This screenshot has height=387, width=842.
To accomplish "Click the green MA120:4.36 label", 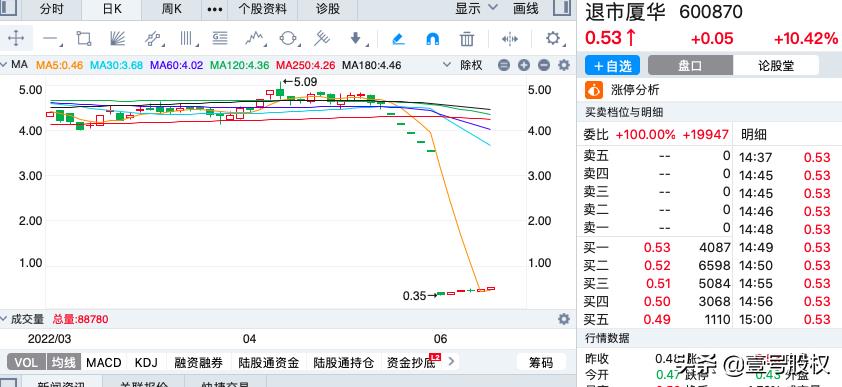I will point(239,65).
